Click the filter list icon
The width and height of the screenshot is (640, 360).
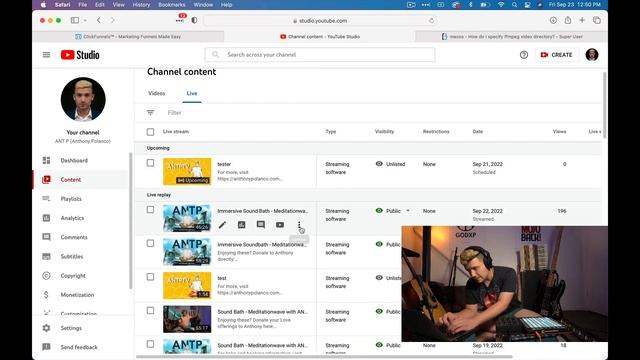click(x=150, y=113)
